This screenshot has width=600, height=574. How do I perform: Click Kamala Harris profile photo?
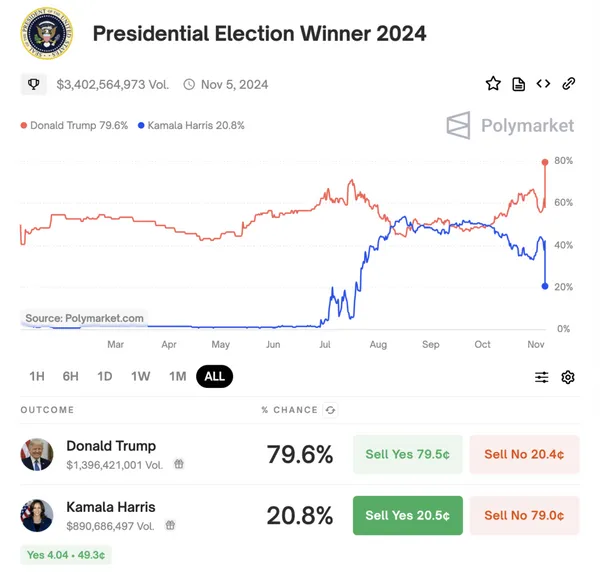(x=37, y=515)
